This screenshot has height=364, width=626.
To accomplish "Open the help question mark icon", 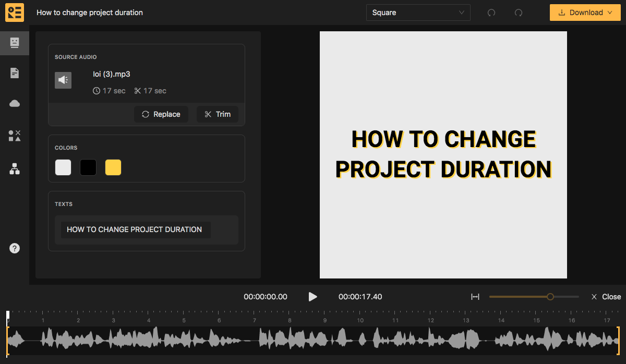I will click(x=15, y=248).
